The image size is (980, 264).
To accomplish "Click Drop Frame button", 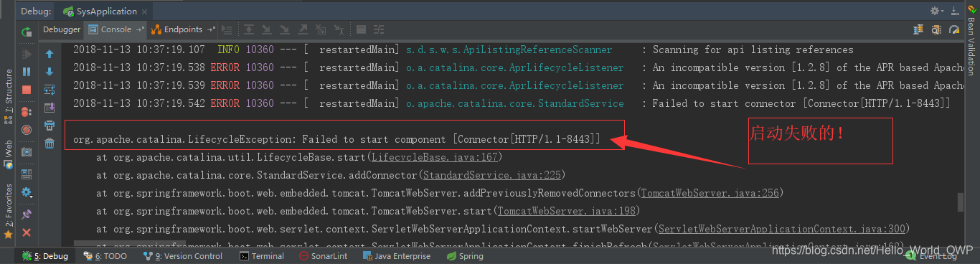I will pyautogui.click(x=321, y=29).
